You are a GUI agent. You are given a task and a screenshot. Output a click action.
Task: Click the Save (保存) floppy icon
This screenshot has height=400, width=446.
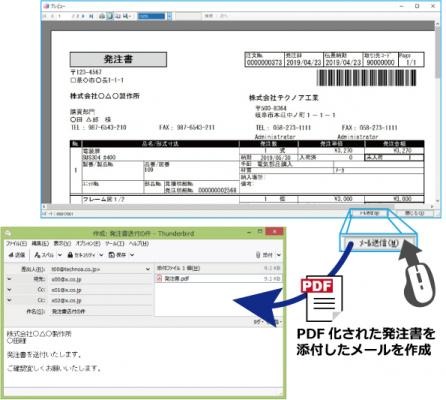point(112,255)
